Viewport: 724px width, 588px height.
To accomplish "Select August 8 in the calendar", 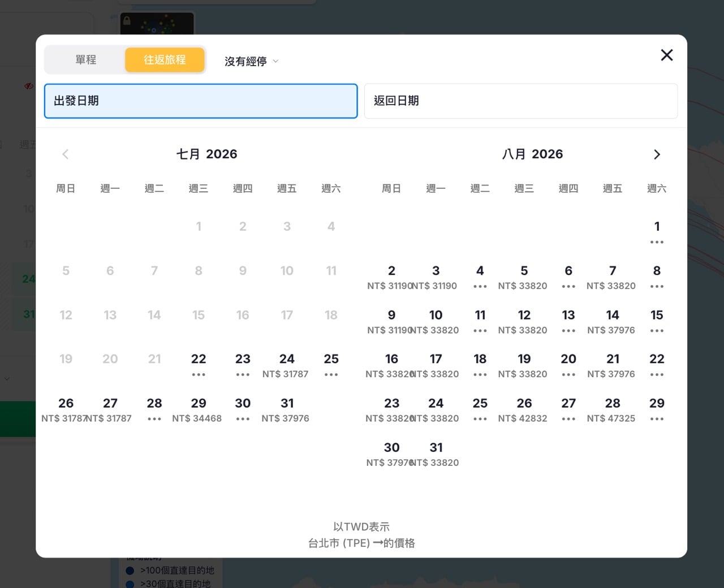I will pos(657,277).
